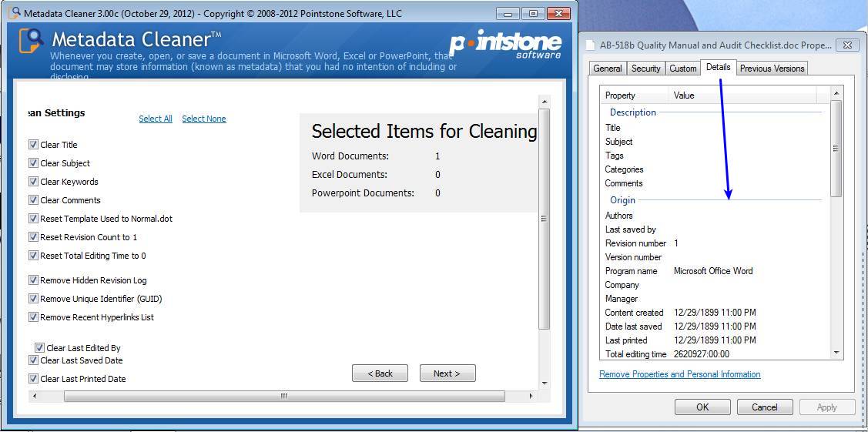Select the Details tab
This screenshot has width=868, height=432.
[719, 68]
